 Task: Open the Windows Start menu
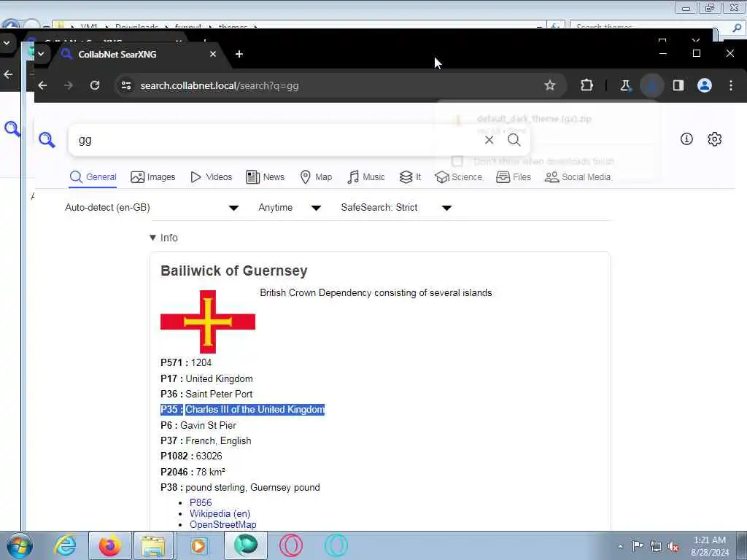coord(20,545)
